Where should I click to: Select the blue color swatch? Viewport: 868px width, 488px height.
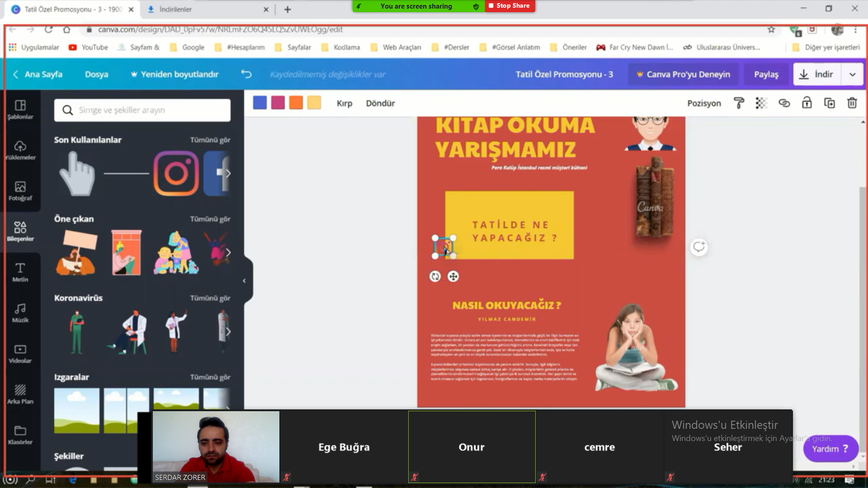[259, 103]
